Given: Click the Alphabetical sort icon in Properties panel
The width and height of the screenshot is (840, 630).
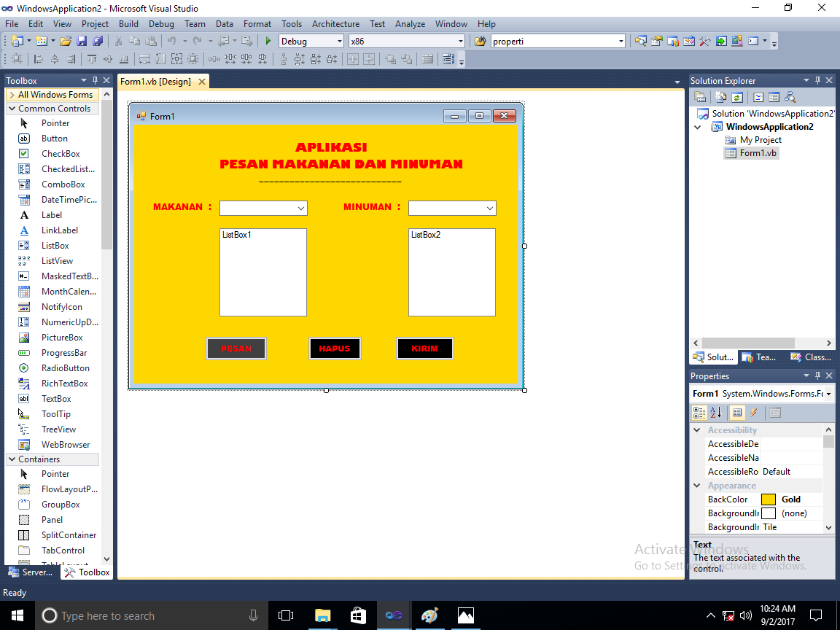Looking at the screenshot, I should (x=715, y=413).
